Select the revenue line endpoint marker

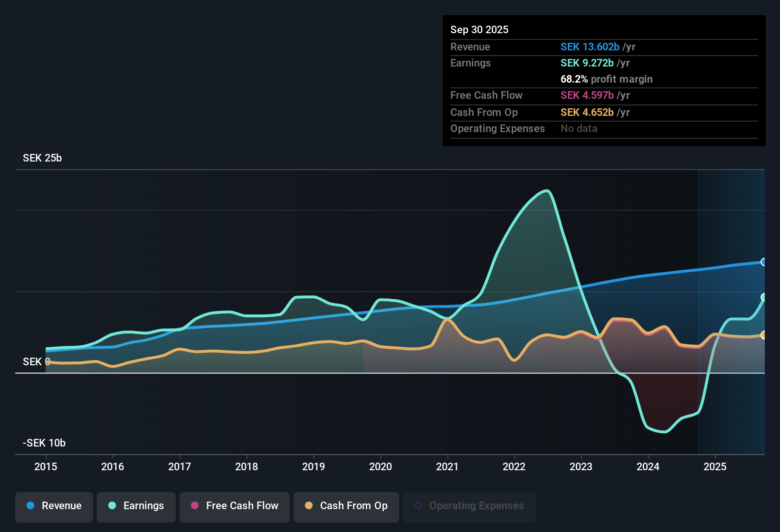click(x=764, y=262)
